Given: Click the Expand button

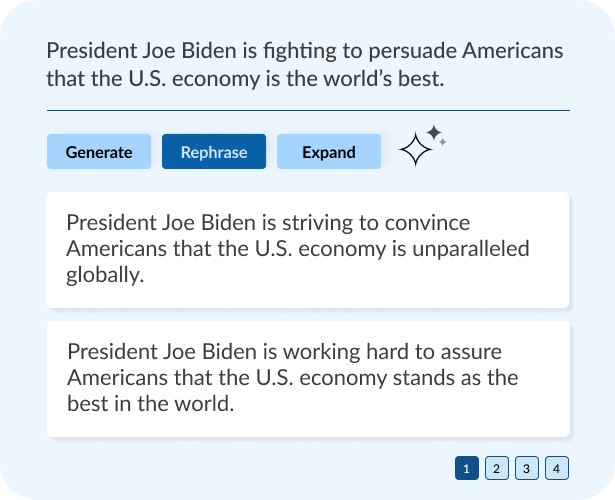Looking at the screenshot, I should pyautogui.click(x=328, y=152).
